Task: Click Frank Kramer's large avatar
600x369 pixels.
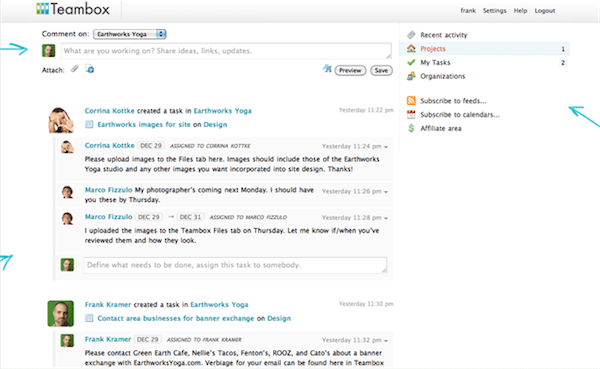Action: click(60, 313)
